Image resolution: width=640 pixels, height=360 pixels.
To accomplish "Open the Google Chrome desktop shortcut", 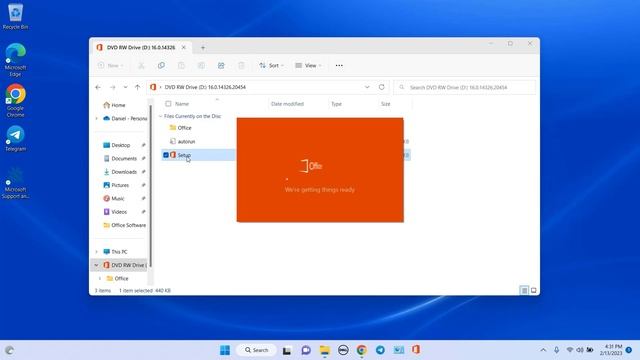I will click(15, 100).
